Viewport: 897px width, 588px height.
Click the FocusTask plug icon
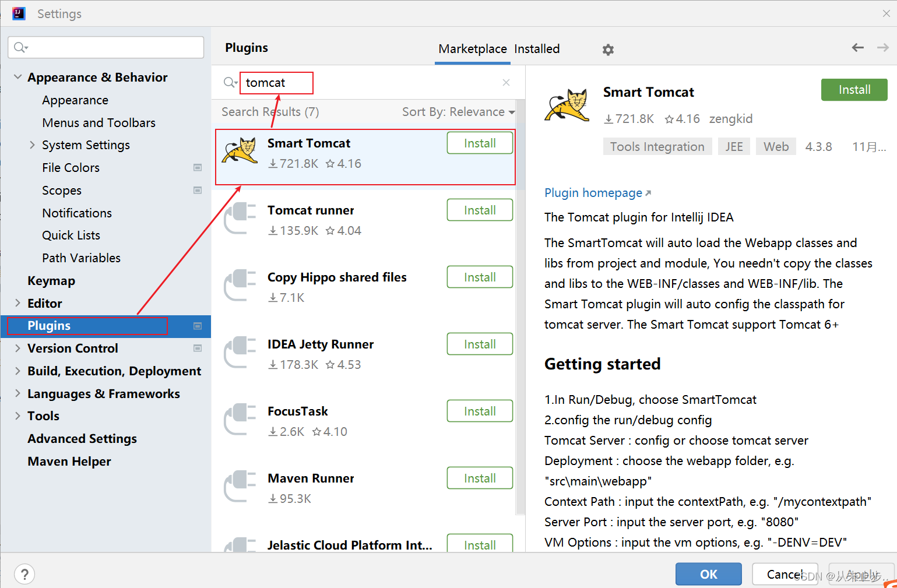(x=240, y=419)
